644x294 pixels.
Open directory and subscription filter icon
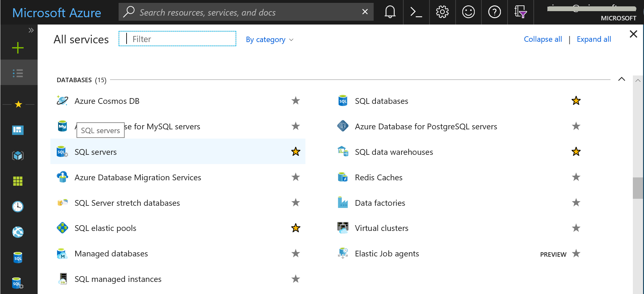click(520, 12)
